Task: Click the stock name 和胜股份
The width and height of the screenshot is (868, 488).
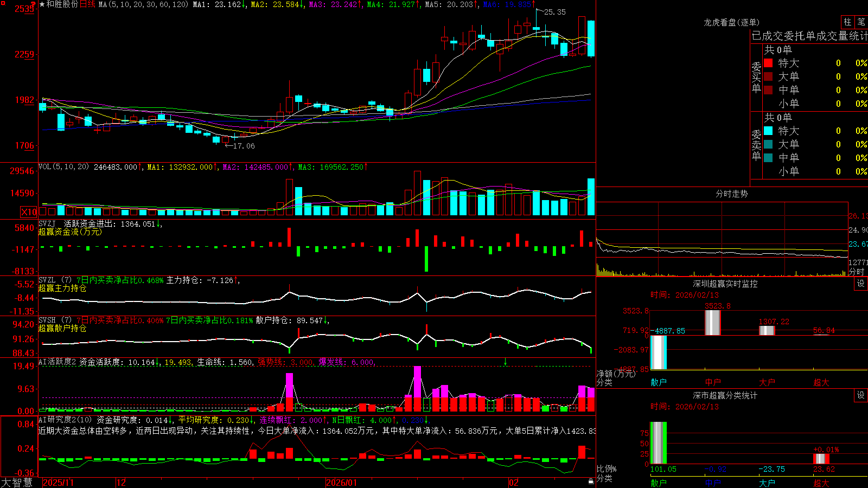Action: click(62, 4)
